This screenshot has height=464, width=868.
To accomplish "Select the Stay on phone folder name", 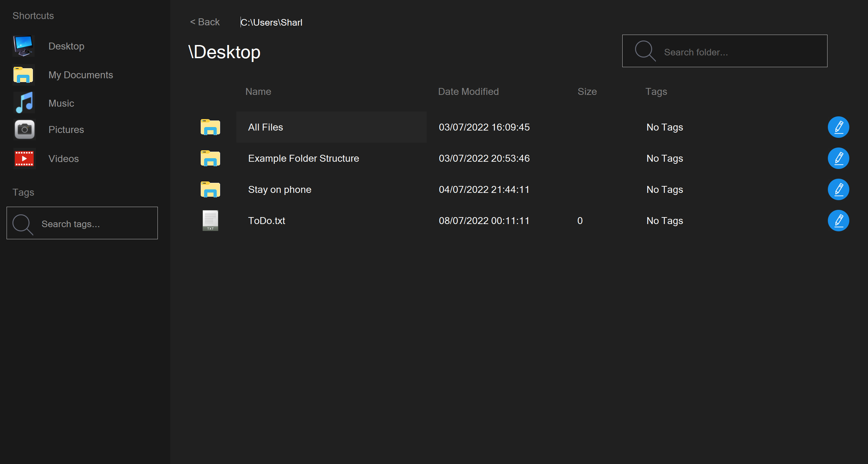I will coord(279,189).
